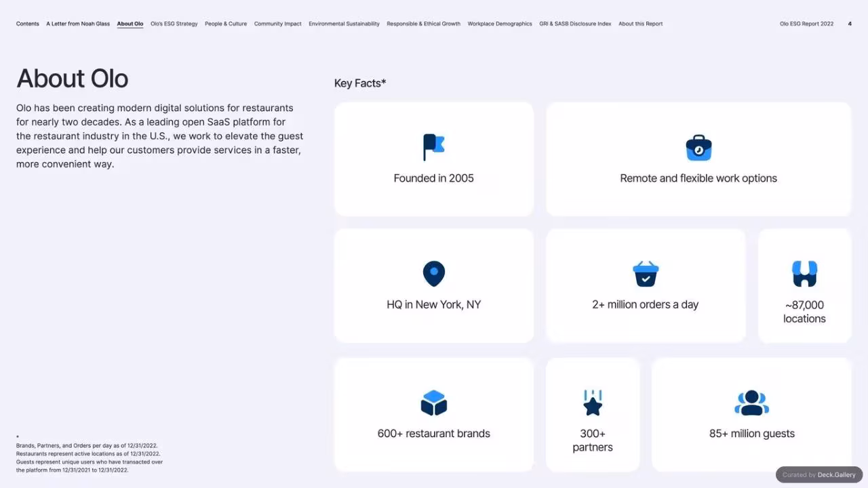Open the Contents navigation link

click(28, 24)
